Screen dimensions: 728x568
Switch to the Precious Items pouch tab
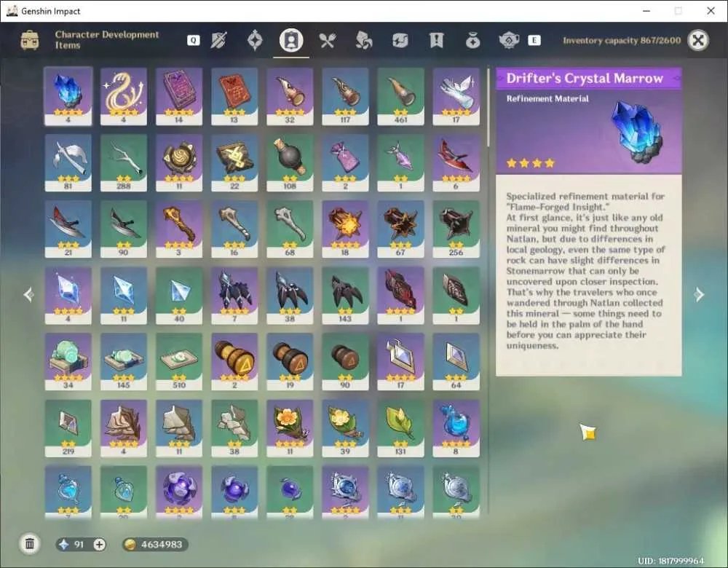(x=472, y=41)
